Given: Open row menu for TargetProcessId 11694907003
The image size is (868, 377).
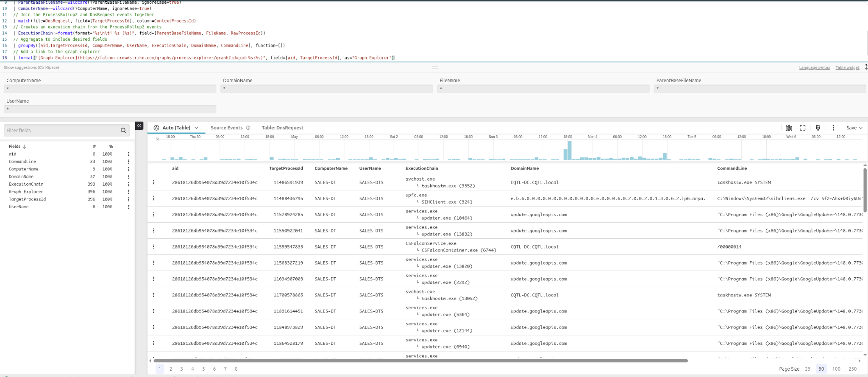Looking at the screenshot, I should [x=153, y=279].
